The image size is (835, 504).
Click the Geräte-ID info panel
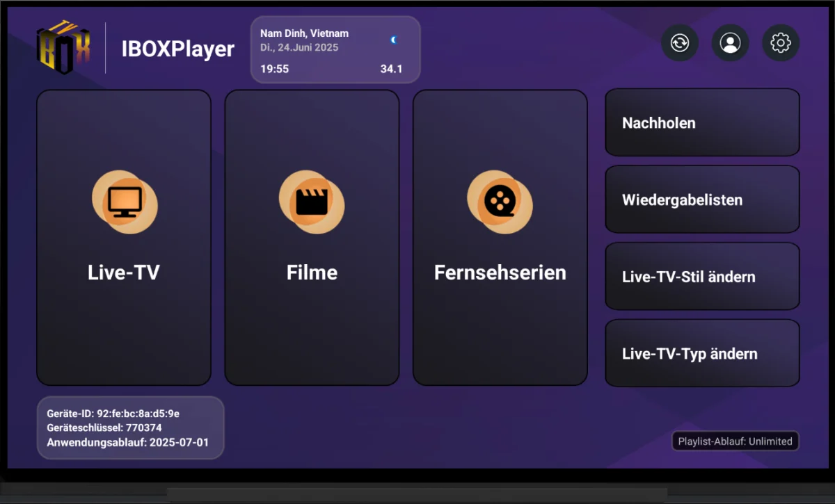pos(130,427)
